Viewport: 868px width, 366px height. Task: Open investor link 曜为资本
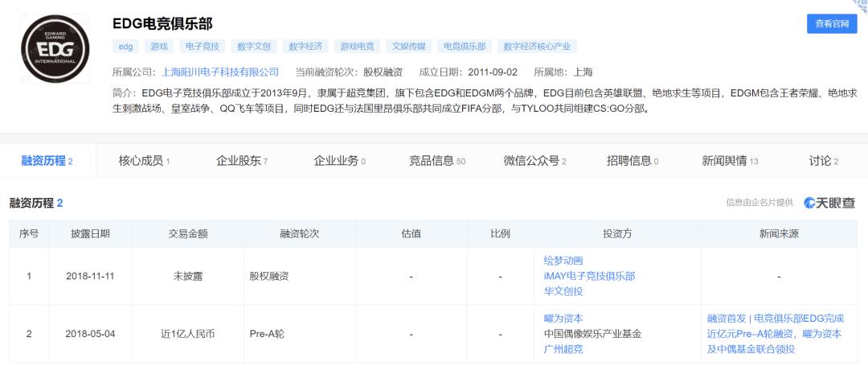563,319
